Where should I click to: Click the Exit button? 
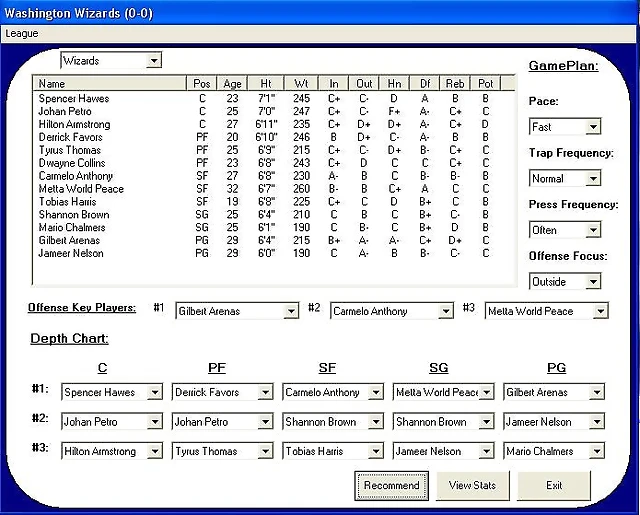[554, 486]
